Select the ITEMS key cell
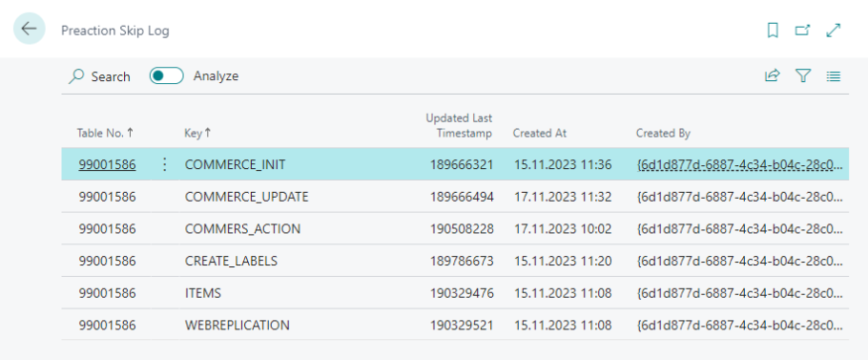 tap(203, 293)
